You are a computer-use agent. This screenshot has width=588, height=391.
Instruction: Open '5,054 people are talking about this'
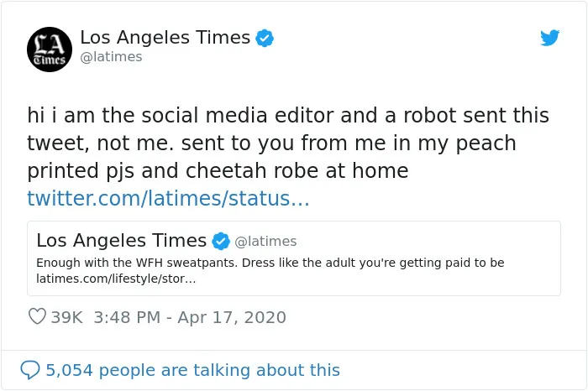pos(192,370)
